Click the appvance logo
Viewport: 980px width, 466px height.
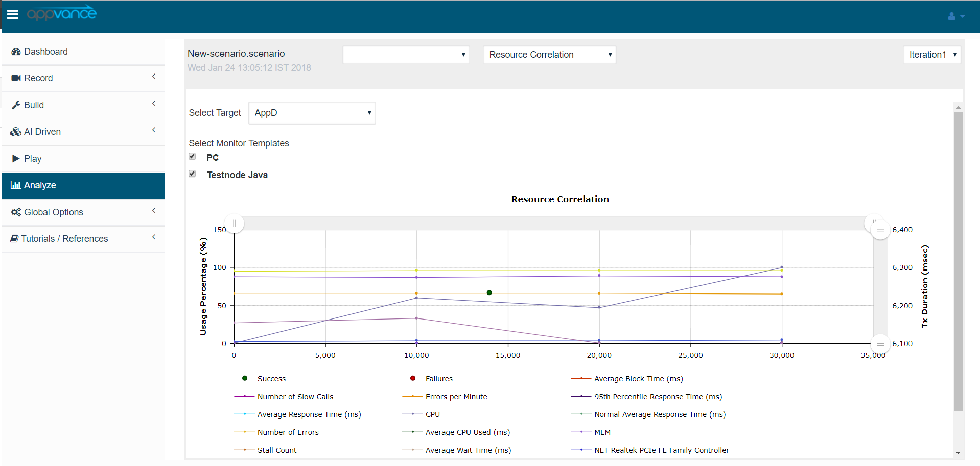point(61,13)
